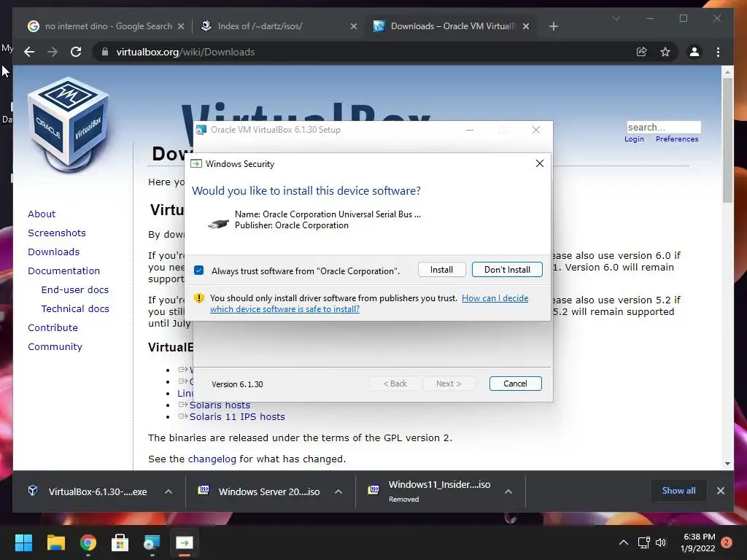Go back in Chrome

29,52
